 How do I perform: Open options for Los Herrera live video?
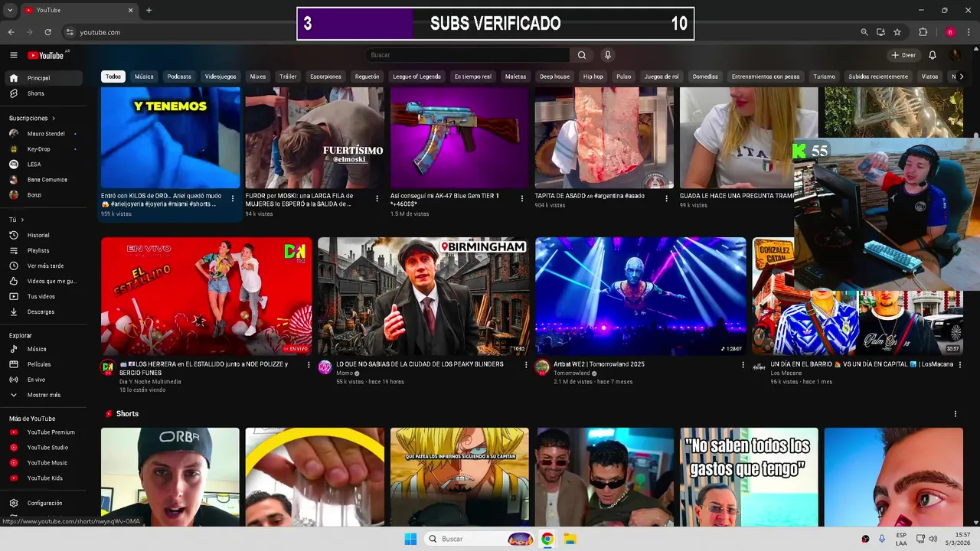pyautogui.click(x=309, y=365)
